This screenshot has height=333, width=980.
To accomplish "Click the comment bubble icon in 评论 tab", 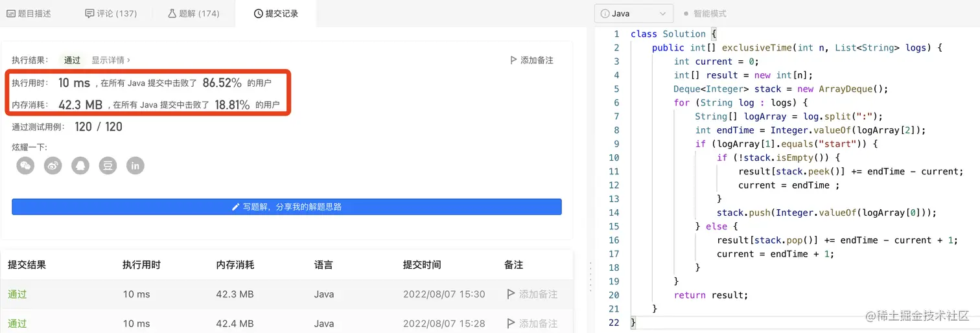I will pyautogui.click(x=89, y=13).
